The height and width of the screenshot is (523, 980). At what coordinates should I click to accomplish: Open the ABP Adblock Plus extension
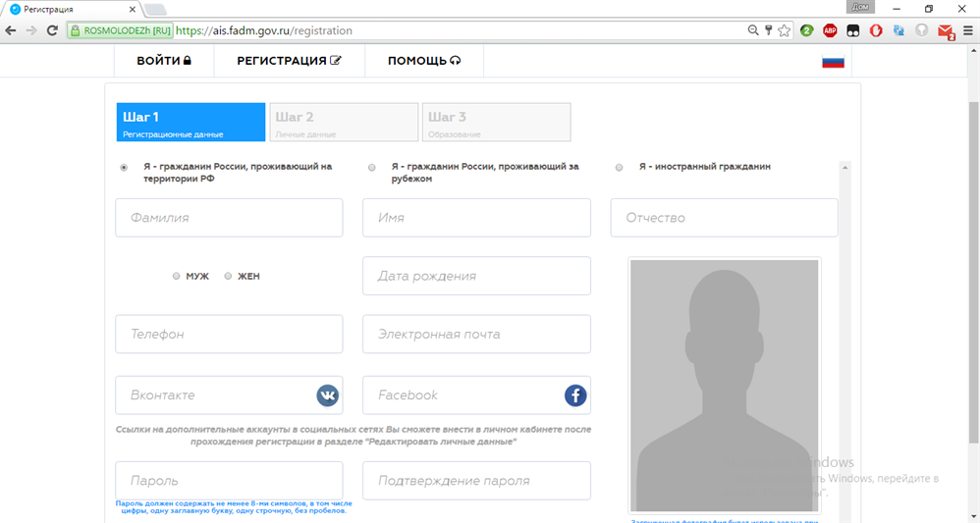point(830,30)
